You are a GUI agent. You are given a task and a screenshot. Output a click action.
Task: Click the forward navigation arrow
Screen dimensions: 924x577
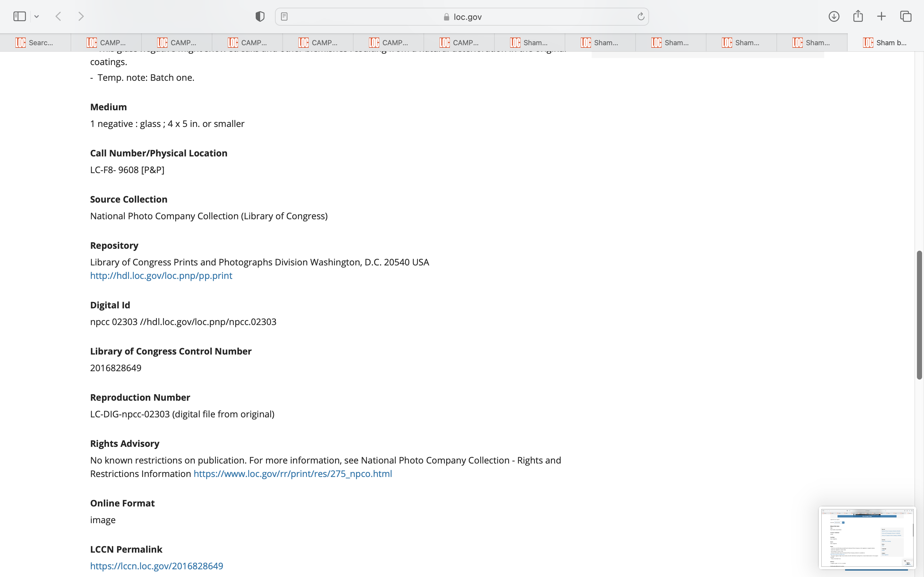[x=81, y=16]
